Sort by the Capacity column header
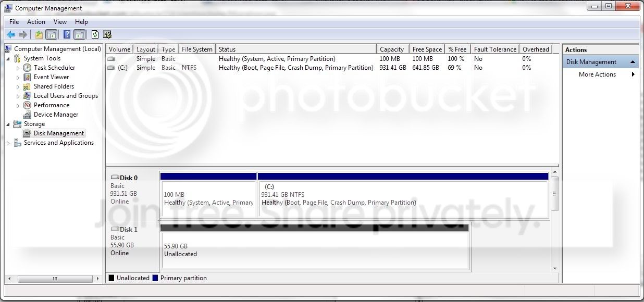 (393, 49)
